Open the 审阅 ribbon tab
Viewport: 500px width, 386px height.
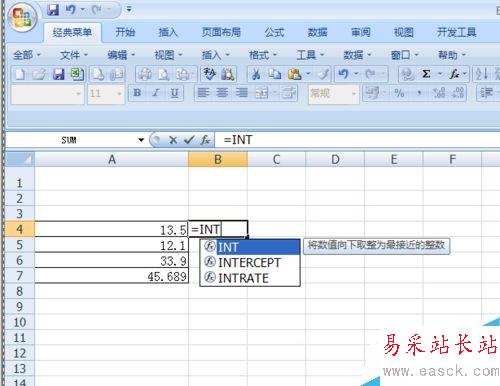tap(361, 32)
